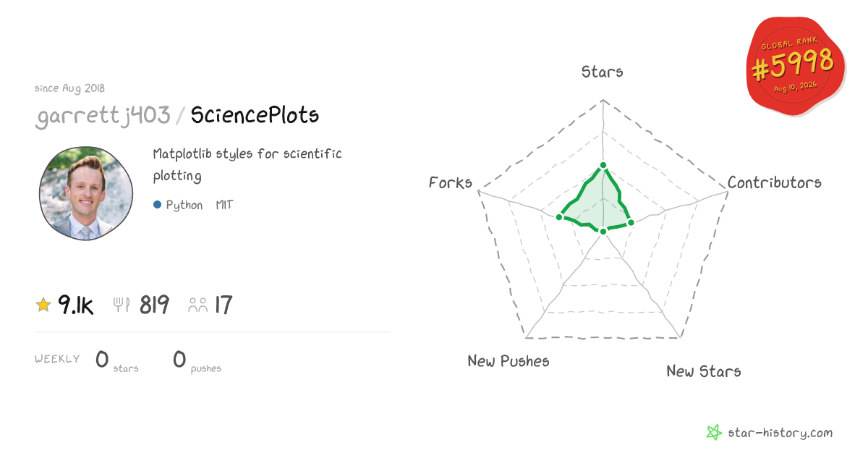Select the Forks axis label
This screenshot has height=456, width=868.
click(451, 182)
